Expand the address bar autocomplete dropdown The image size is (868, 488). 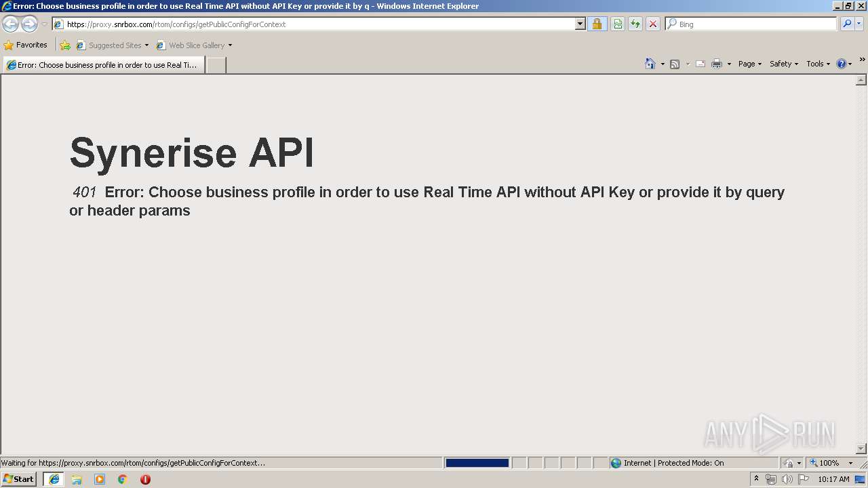click(x=580, y=24)
